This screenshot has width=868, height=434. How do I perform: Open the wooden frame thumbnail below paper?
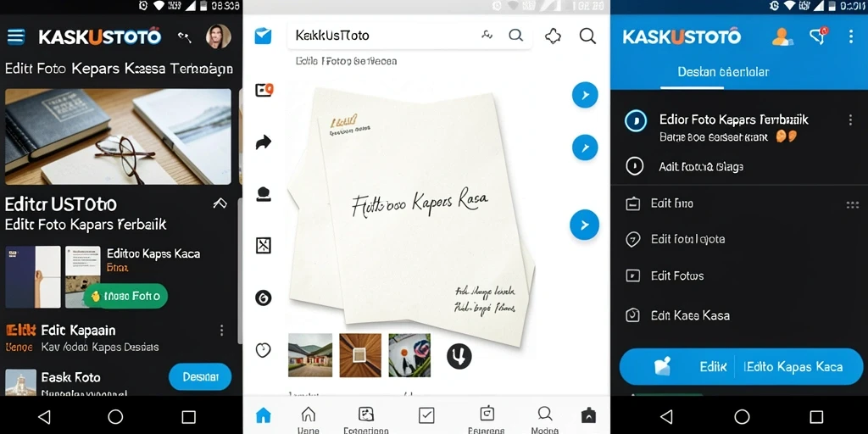click(360, 355)
